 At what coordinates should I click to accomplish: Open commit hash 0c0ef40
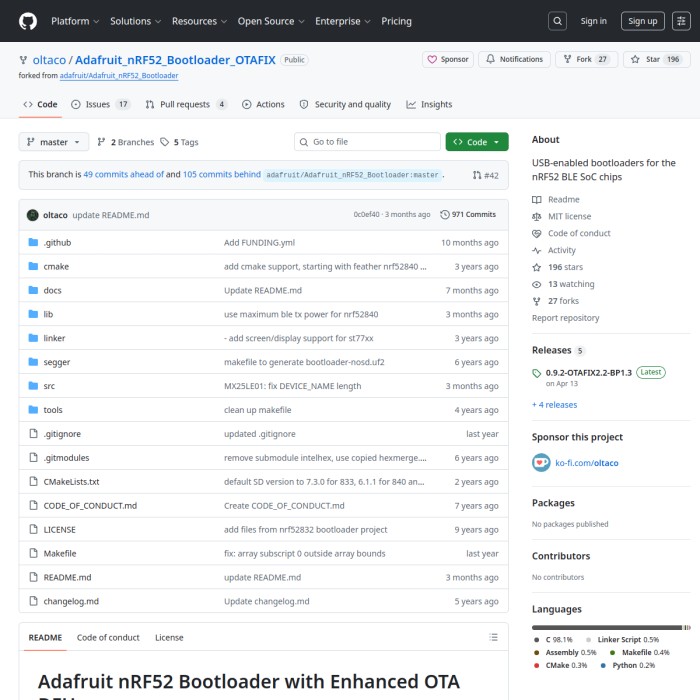click(x=366, y=215)
